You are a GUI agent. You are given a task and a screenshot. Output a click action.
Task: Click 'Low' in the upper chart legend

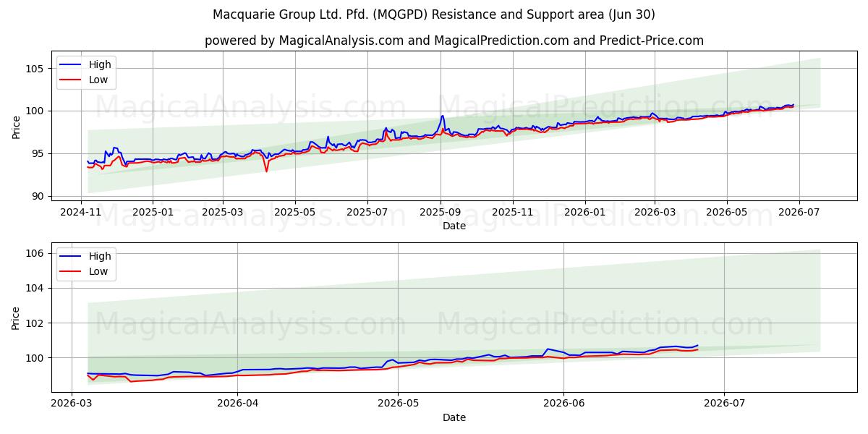(x=98, y=80)
